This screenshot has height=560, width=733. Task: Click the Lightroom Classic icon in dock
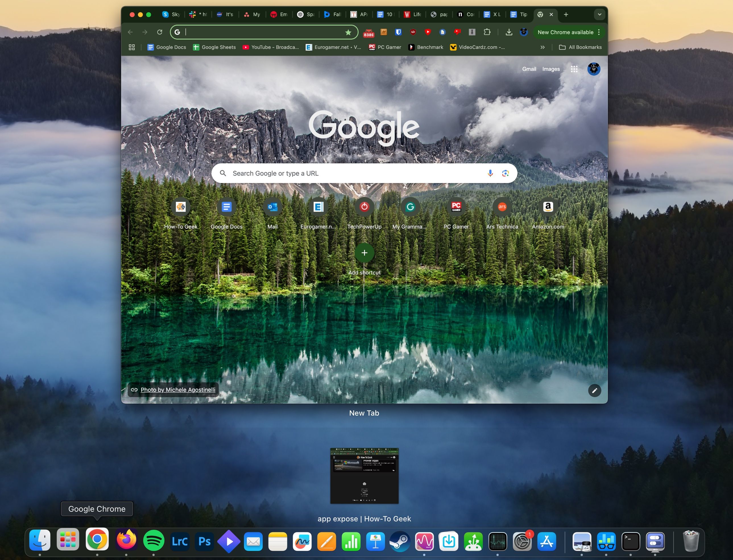[179, 540]
